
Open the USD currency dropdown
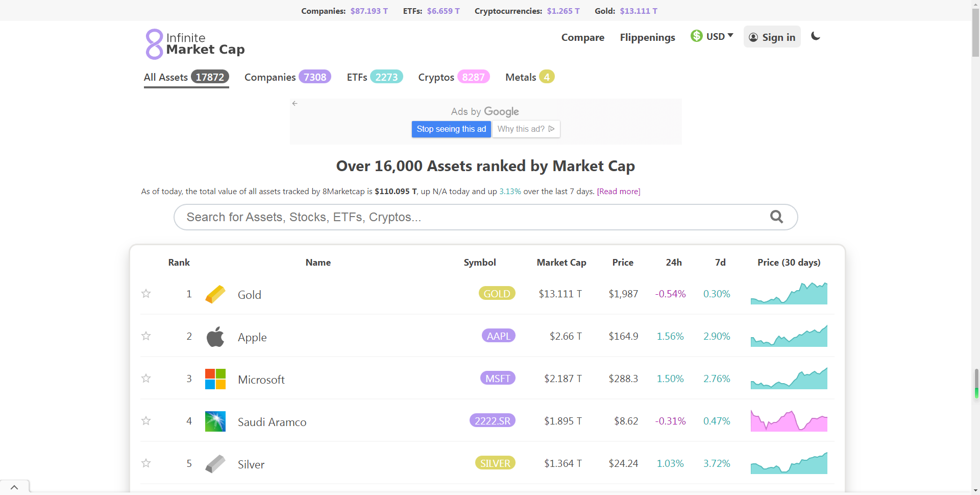[x=712, y=36]
